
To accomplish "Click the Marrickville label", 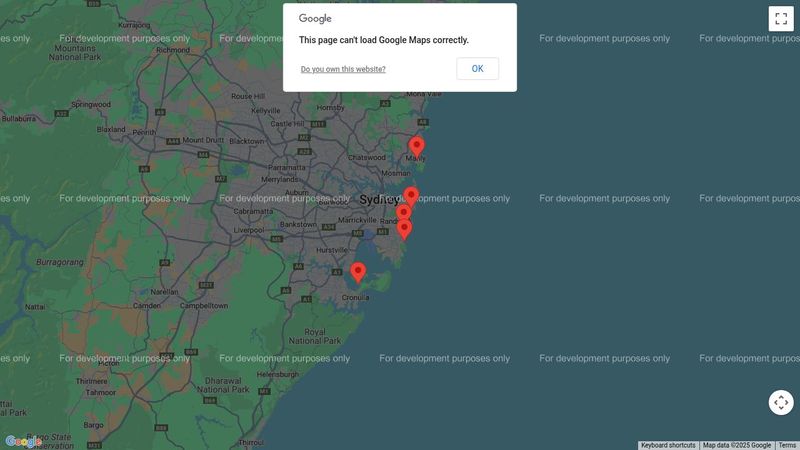I will coord(357,220).
